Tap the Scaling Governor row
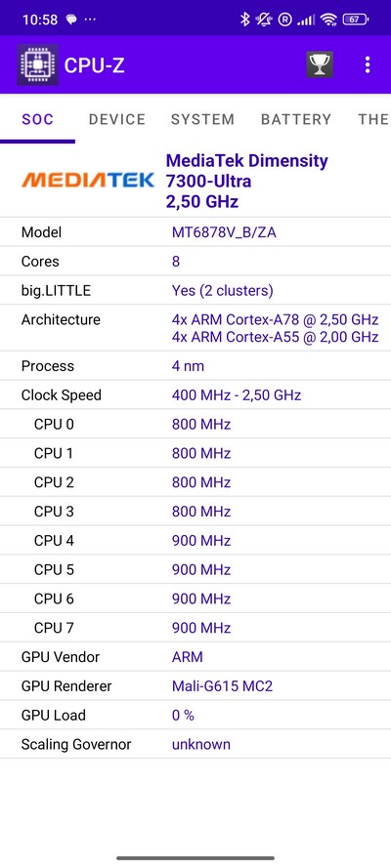 [195, 745]
